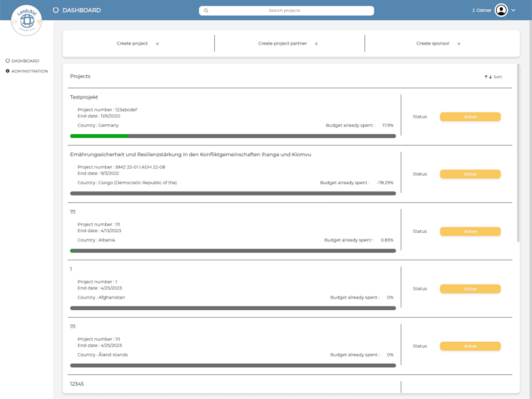Click the -78.29% budget value
532x399 pixels.
click(x=385, y=182)
